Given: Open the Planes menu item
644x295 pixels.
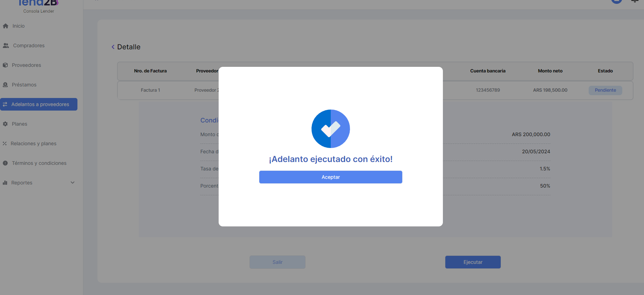Looking at the screenshot, I should (x=20, y=124).
